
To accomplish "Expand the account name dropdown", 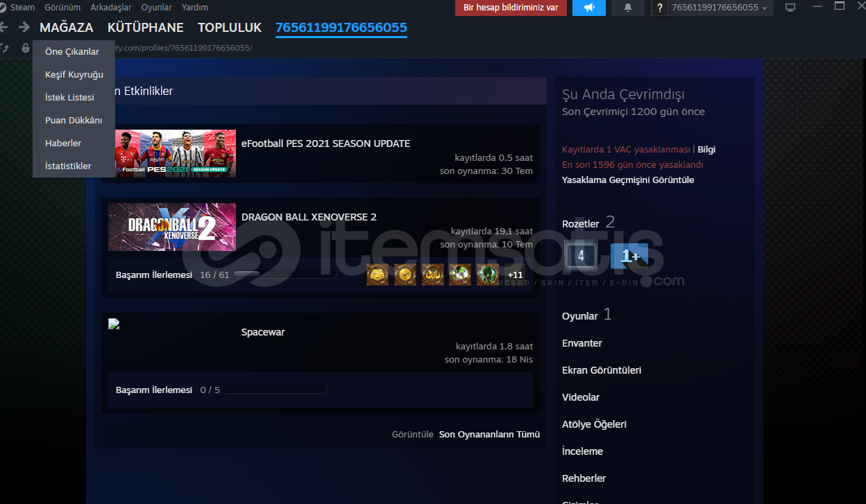I will tap(719, 8).
